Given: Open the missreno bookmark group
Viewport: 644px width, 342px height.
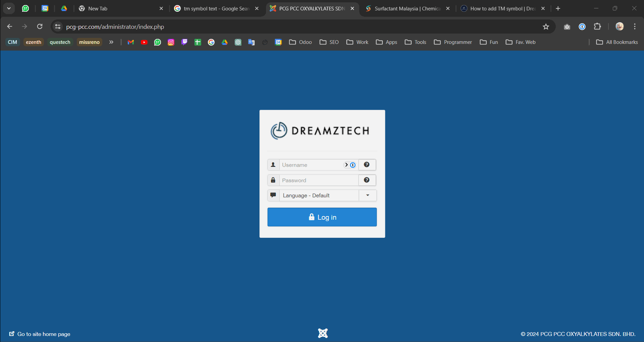Looking at the screenshot, I should click(89, 42).
